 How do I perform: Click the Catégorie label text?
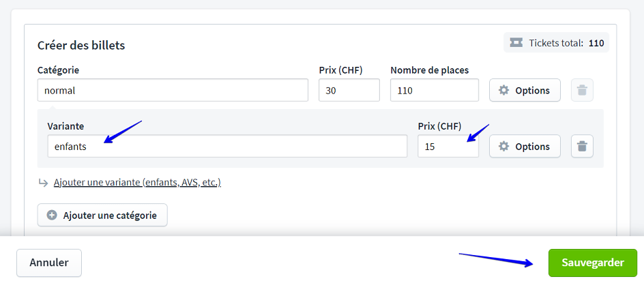[59, 70]
